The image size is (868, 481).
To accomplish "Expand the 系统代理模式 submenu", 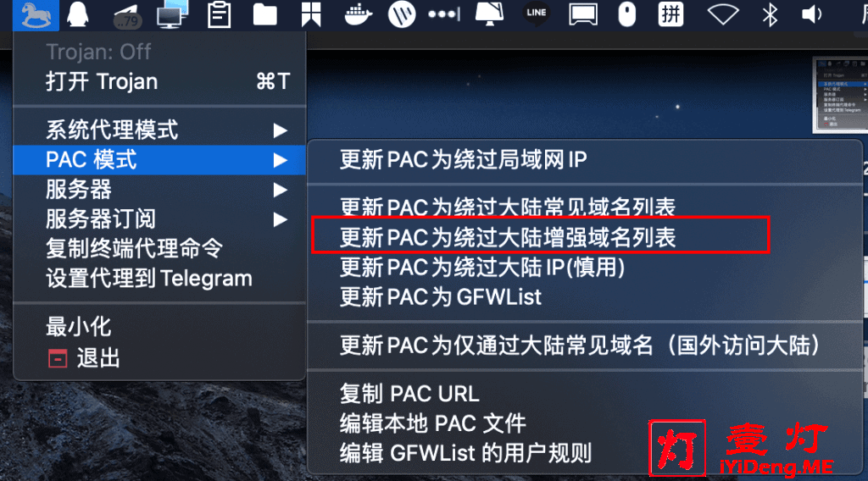I will pyautogui.click(x=159, y=130).
